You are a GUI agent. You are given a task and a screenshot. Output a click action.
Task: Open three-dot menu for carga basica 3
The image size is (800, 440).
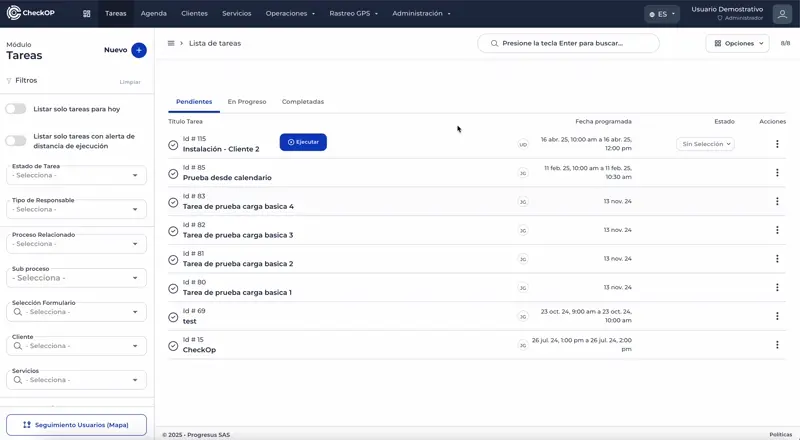tap(777, 230)
